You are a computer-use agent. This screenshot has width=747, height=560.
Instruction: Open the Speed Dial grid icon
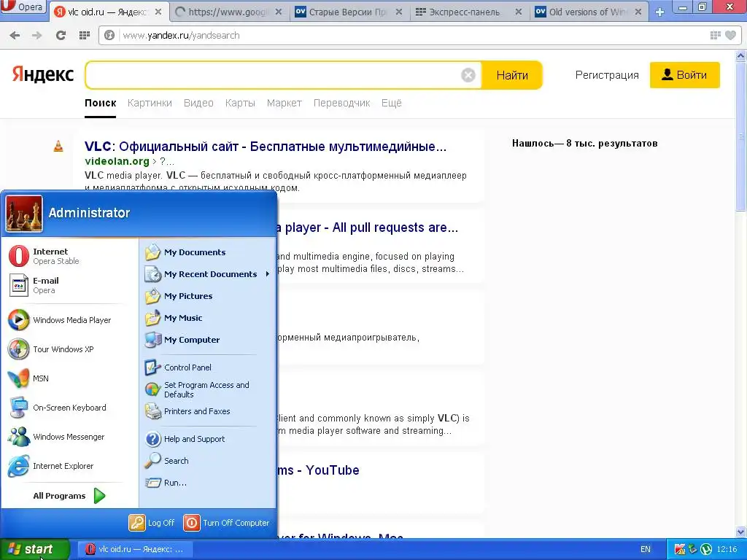tap(85, 35)
